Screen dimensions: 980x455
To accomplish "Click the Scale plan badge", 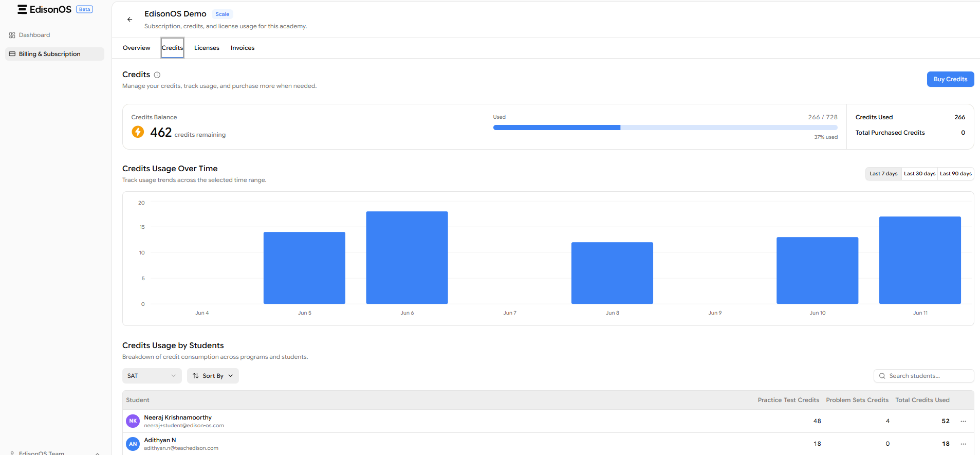I will point(223,14).
